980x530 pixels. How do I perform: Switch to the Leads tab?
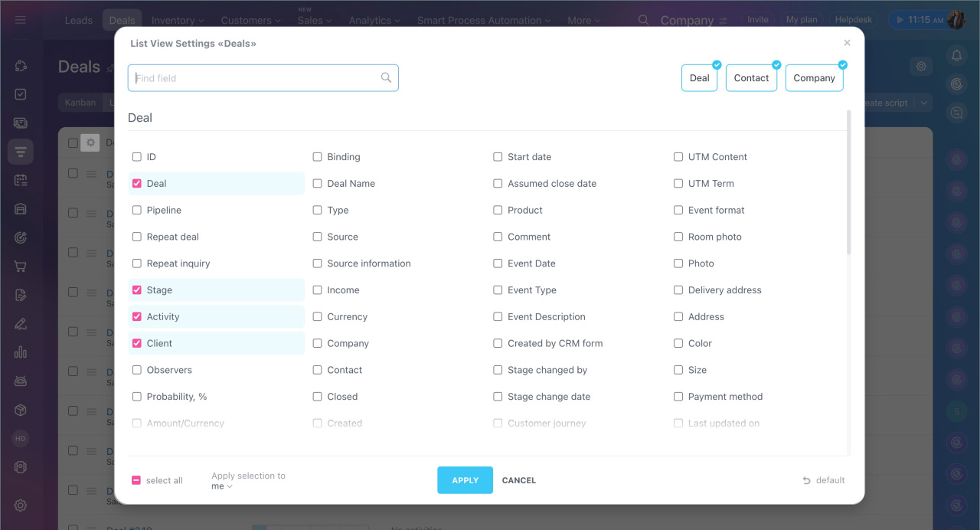tap(78, 21)
